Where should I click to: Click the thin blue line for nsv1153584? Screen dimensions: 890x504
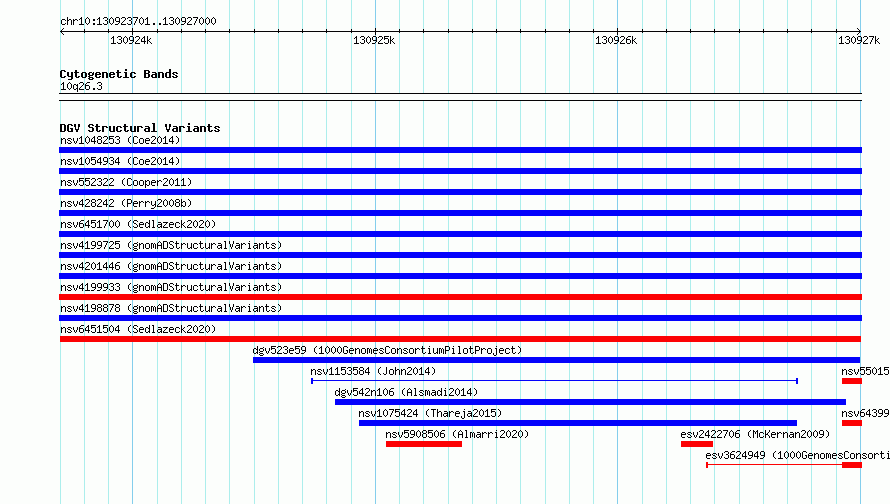point(555,381)
